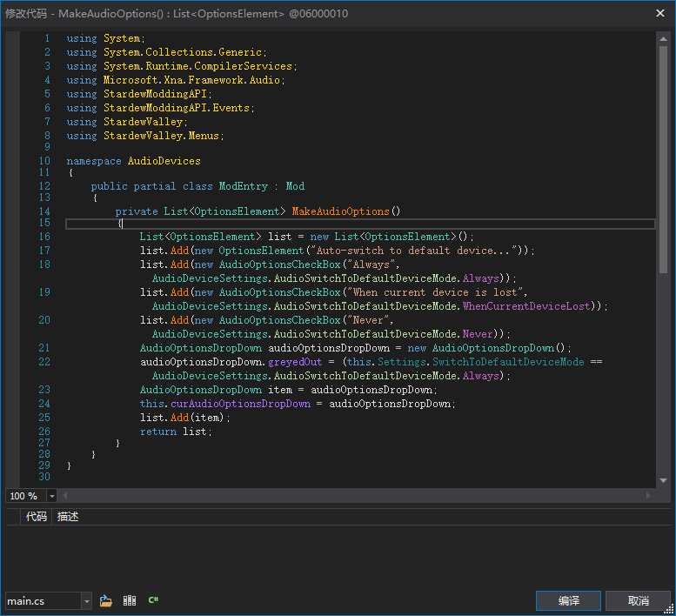676x616 pixels.
Task: Click the green C# icon in bottom toolbar
Action: coord(153,600)
